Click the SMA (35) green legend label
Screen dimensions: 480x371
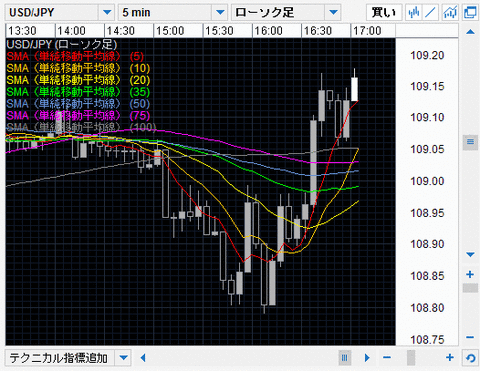click(x=78, y=92)
